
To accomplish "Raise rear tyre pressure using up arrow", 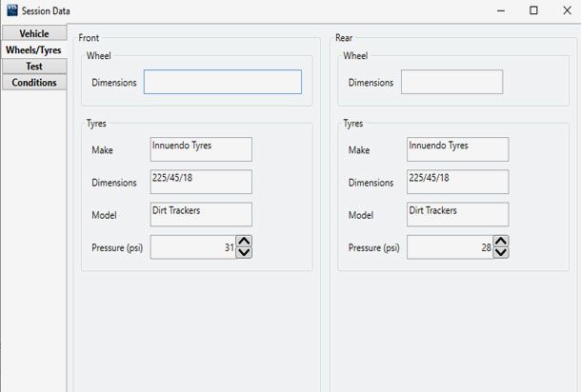I will (x=501, y=242).
